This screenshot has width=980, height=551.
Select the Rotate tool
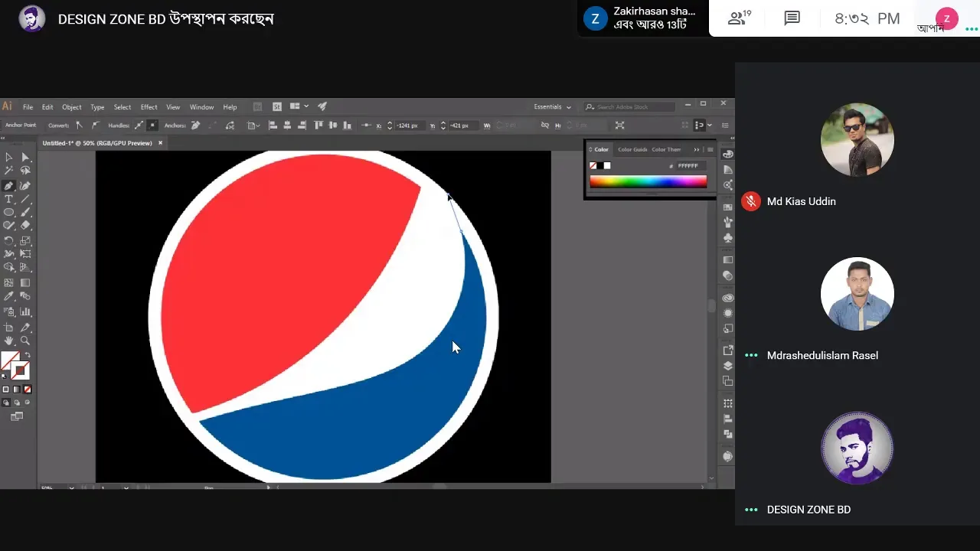[x=8, y=240]
